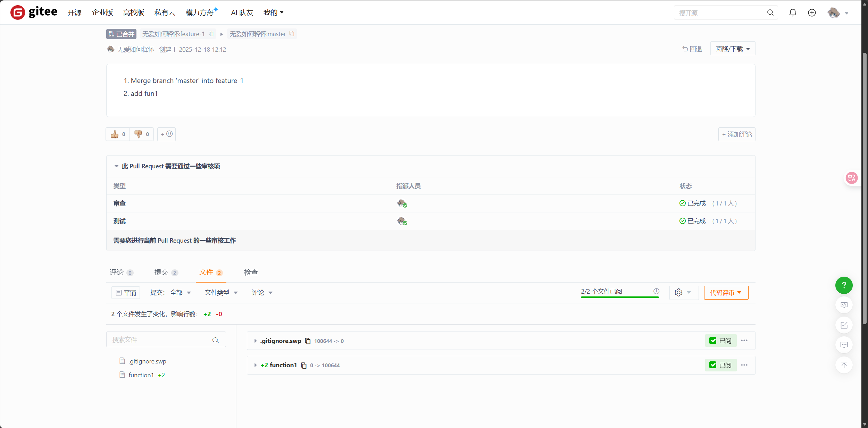Copy the function1 file path
The width and height of the screenshot is (868, 428).
pyautogui.click(x=304, y=366)
